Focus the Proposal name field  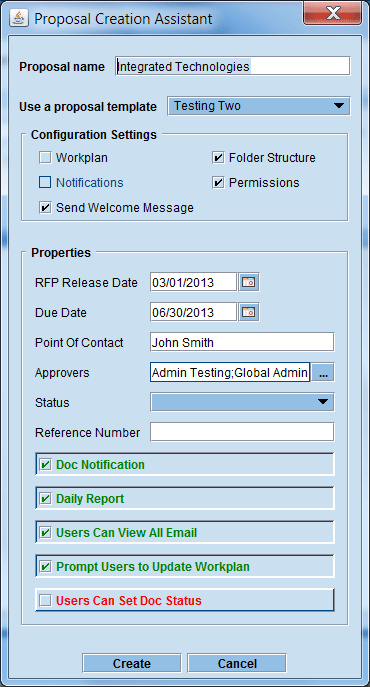pyautogui.click(x=233, y=66)
